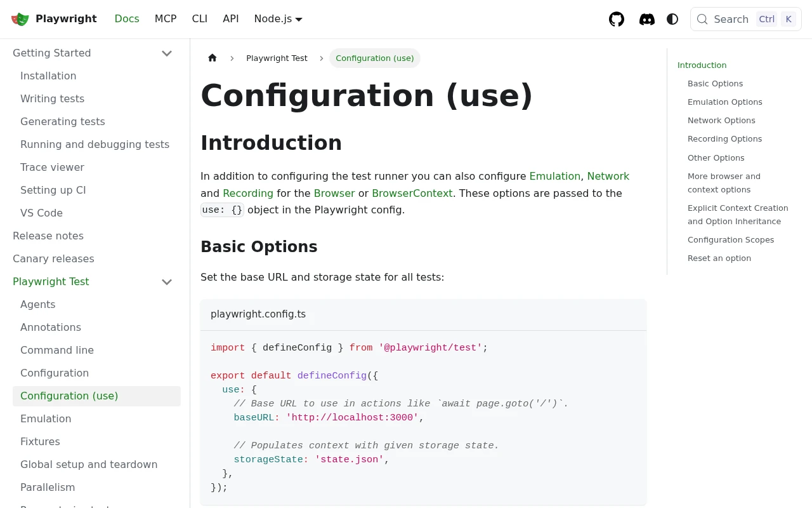Collapse the Playwright Test sidebar category
Screen dimensions: 812x508
[167, 282]
